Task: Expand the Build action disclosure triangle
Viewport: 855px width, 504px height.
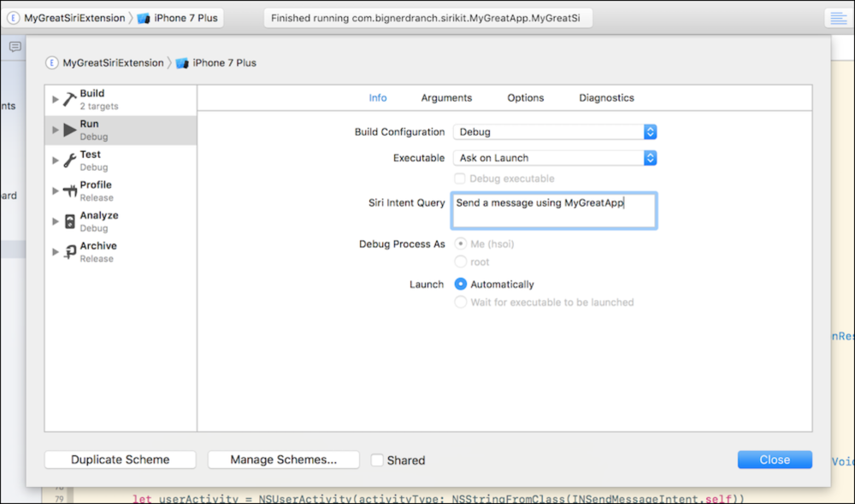Action: (55, 99)
